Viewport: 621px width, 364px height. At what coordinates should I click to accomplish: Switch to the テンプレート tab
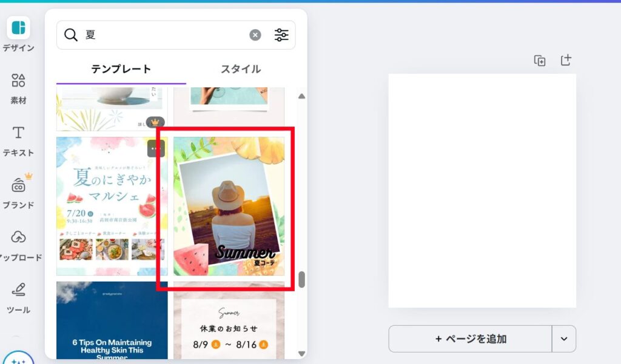(x=121, y=69)
